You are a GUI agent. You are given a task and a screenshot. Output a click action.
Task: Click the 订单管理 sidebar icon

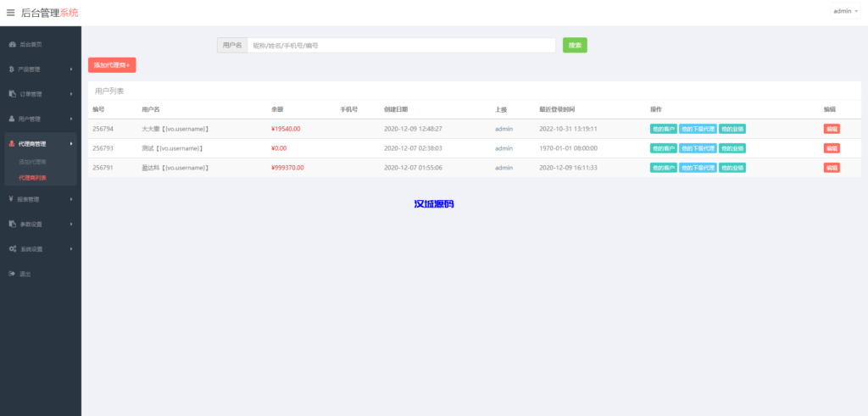(12, 94)
